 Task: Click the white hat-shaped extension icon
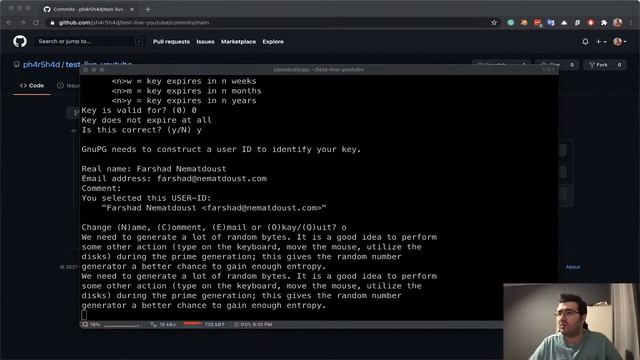(564, 22)
